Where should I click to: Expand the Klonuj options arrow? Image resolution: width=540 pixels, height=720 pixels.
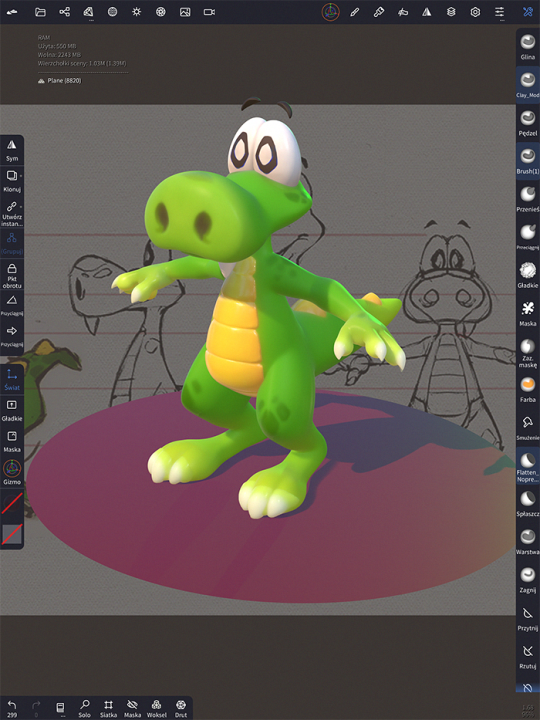click(x=21, y=176)
